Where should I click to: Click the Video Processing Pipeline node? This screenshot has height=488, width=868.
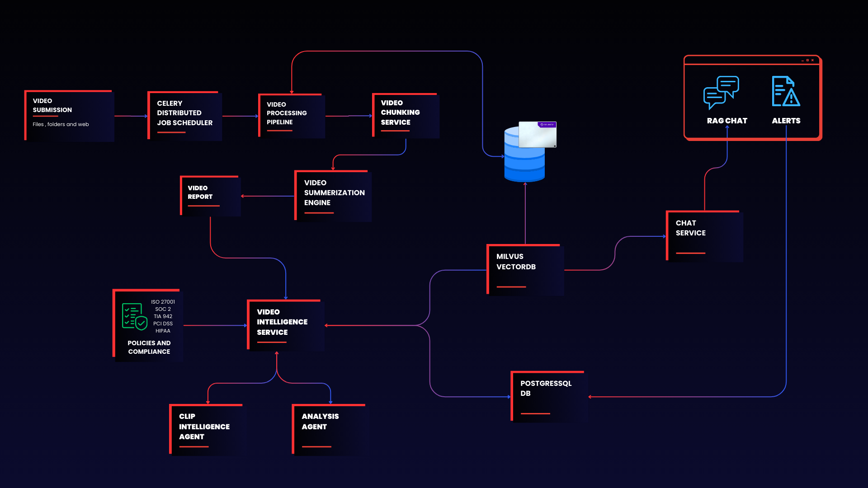point(291,116)
